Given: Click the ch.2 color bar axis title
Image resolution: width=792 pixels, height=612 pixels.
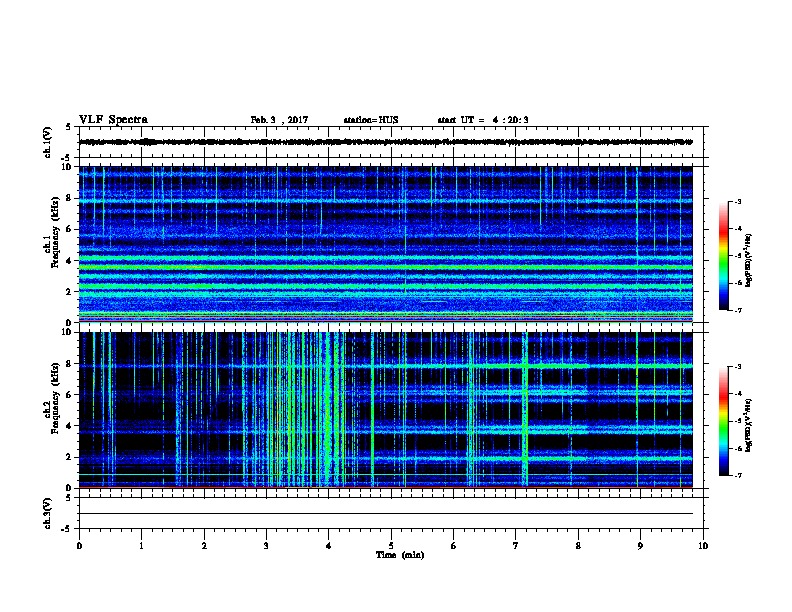Looking at the screenshot, I should (749, 425).
